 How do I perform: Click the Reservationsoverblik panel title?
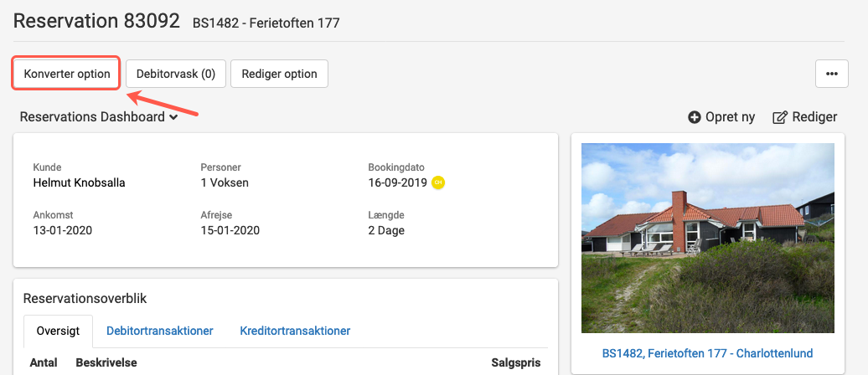tap(85, 299)
